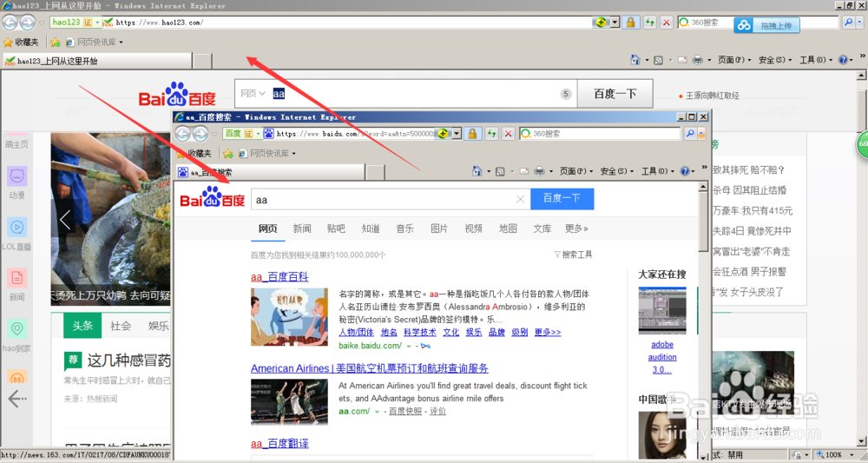Refresh the aa_百度搜索 page

click(491, 134)
